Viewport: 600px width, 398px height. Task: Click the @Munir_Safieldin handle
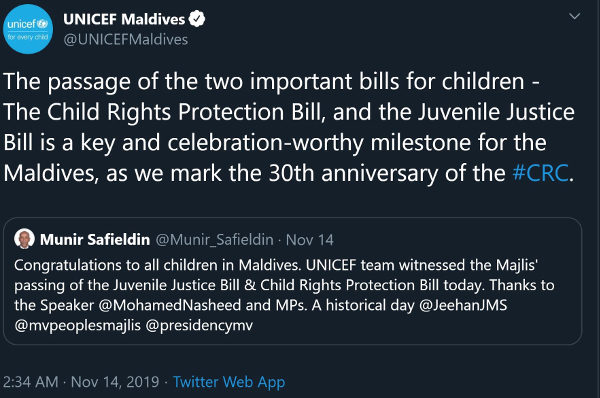pos(215,240)
